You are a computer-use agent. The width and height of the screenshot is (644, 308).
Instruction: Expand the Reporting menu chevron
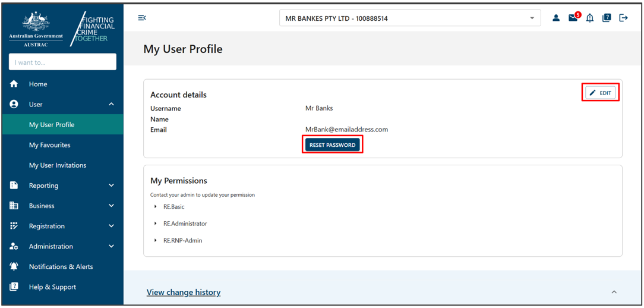click(111, 186)
